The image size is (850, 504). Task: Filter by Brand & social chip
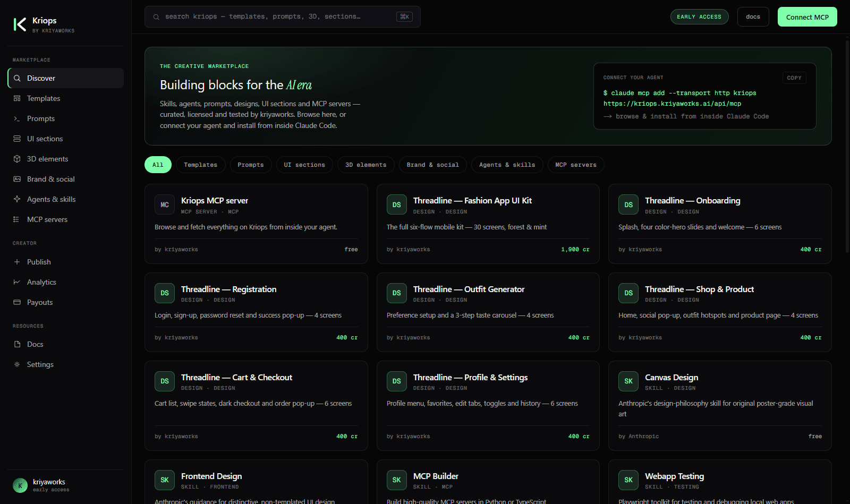(433, 165)
